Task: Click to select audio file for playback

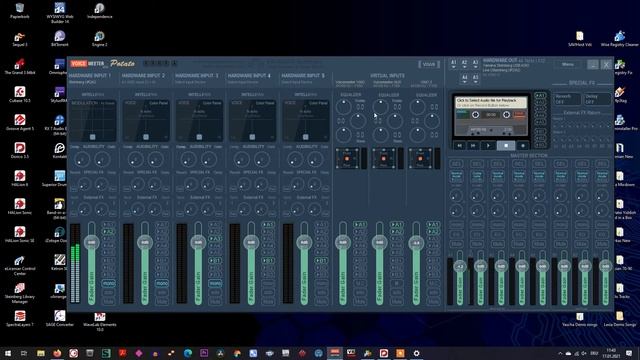Action: [x=491, y=102]
